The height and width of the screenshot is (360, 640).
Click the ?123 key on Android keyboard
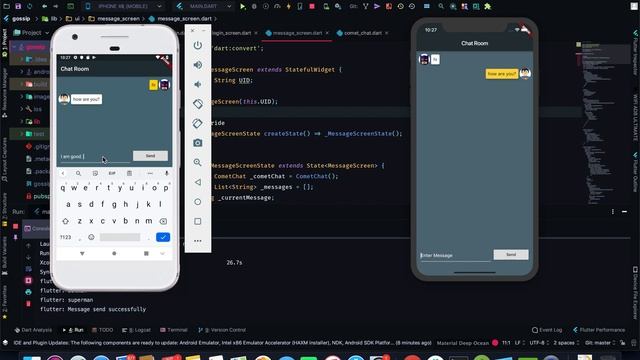[x=65, y=237]
